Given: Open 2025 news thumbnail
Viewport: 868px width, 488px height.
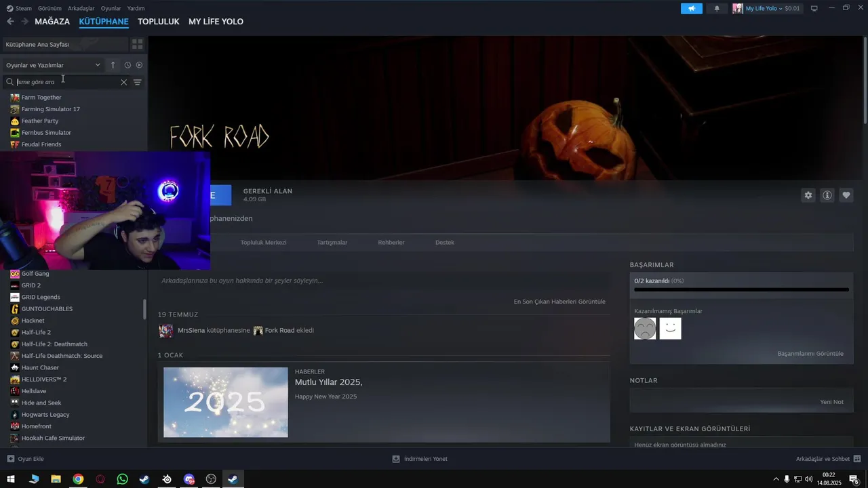Looking at the screenshot, I should [226, 403].
